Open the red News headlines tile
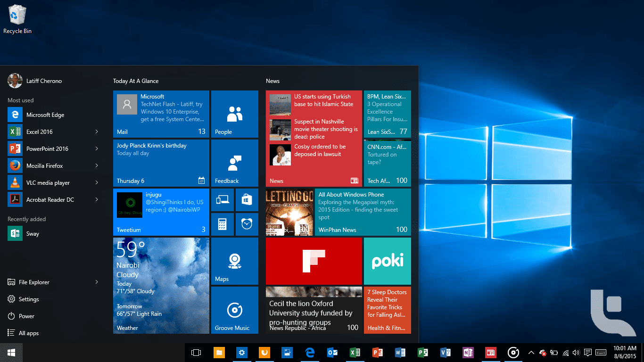This screenshot has width=644, height=362. [314, 139]
